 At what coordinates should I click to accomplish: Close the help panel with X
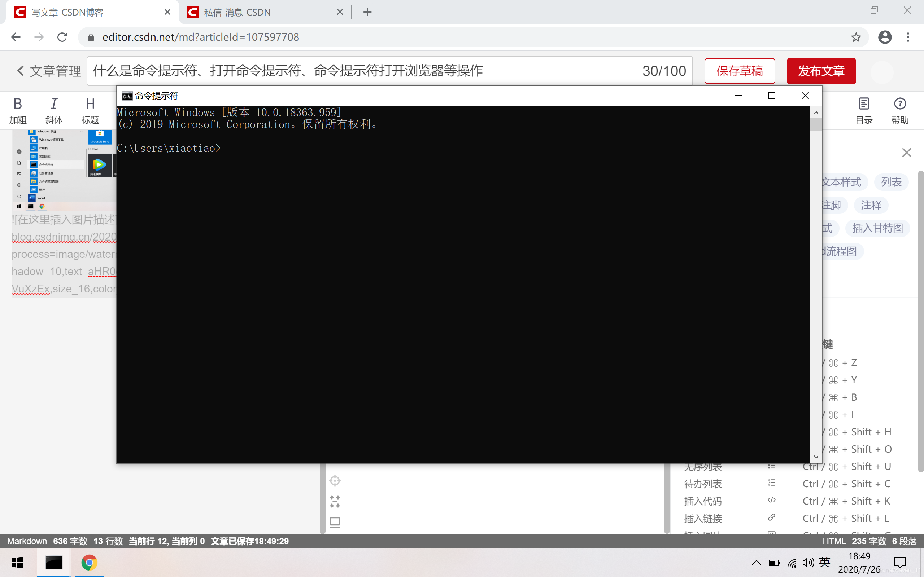[x=906, y=153]
